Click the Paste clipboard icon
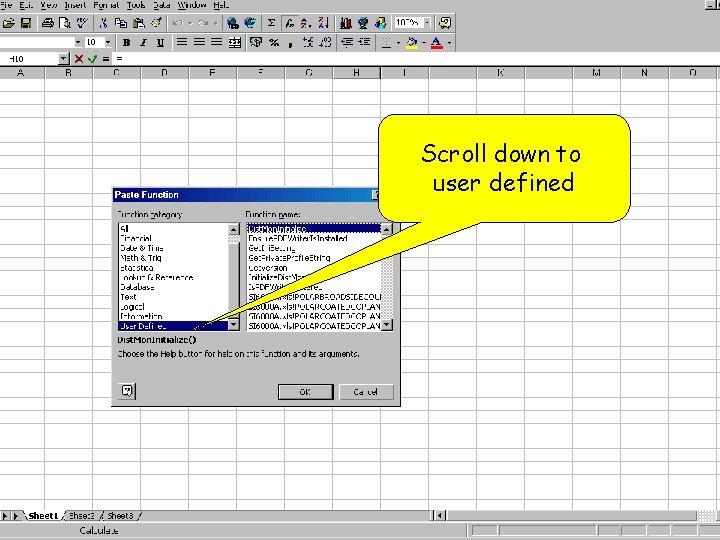This screenshot has height=540, width=720. click(138, 23)
